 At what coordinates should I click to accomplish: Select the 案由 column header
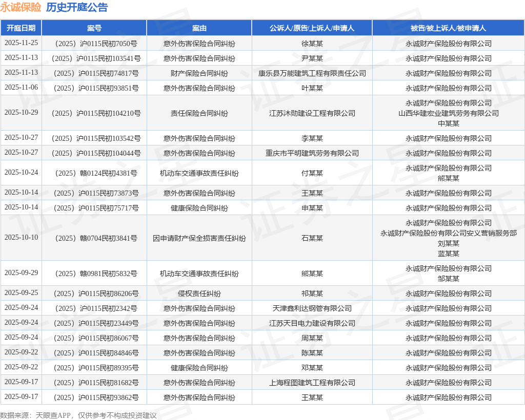point(199,28)
